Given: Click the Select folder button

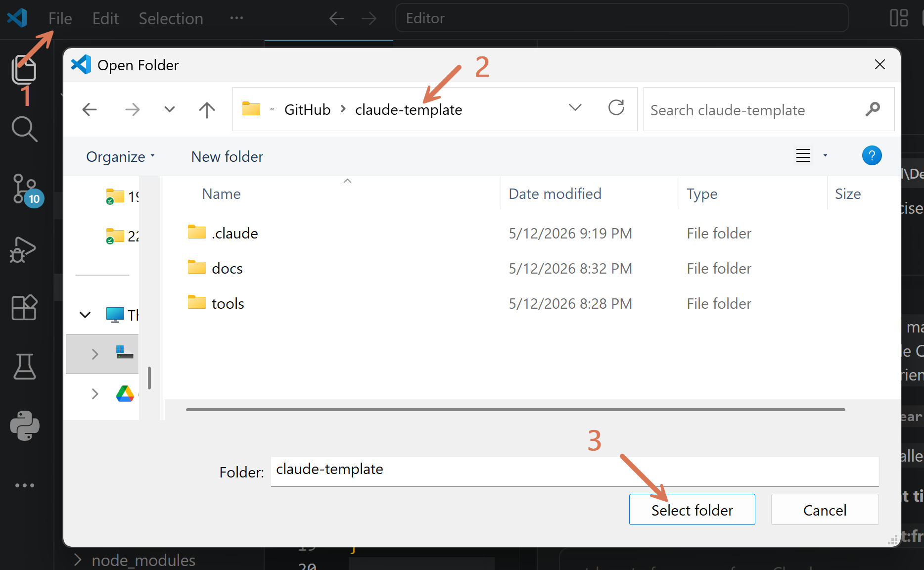Looking at the screenshot, I should pyautogui.click(x=692, y=510).
